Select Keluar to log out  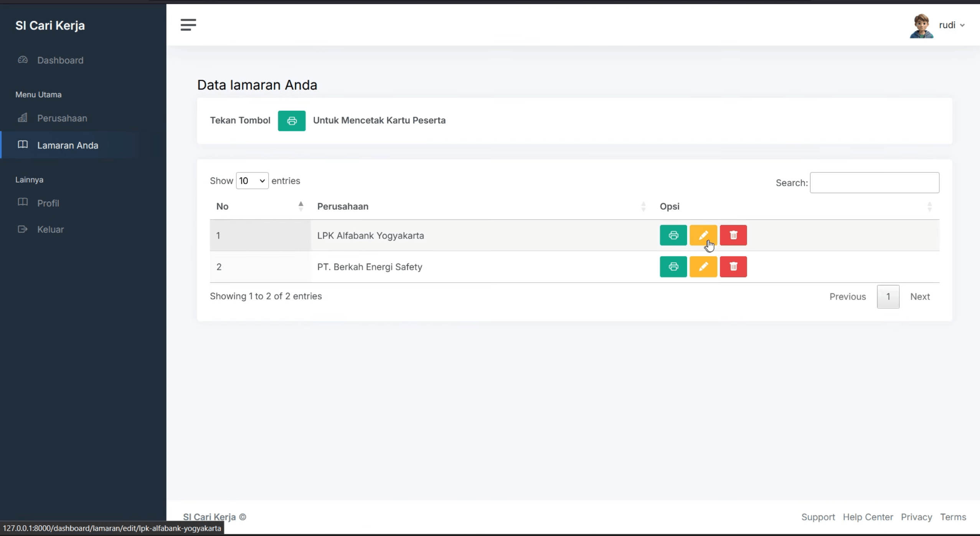click(x=50, y=229)
